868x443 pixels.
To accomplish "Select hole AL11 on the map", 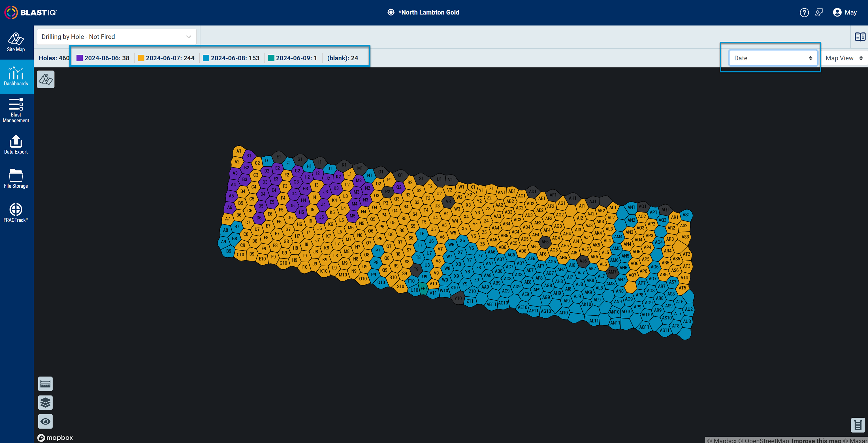I will click(594, 321).
